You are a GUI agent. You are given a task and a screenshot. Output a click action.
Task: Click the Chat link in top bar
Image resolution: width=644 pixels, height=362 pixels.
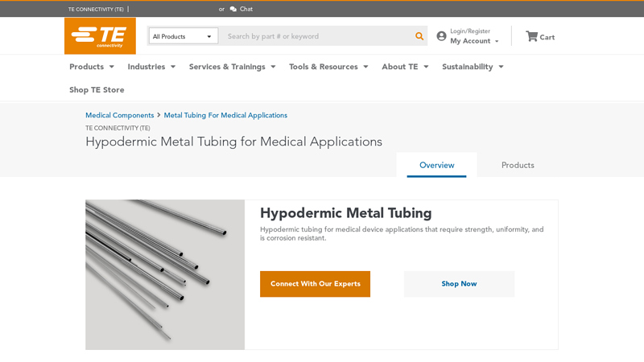[246, 9]
